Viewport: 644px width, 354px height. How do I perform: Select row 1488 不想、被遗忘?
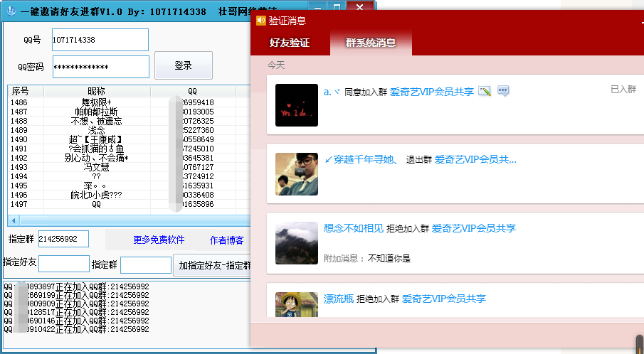pos(129,121)
